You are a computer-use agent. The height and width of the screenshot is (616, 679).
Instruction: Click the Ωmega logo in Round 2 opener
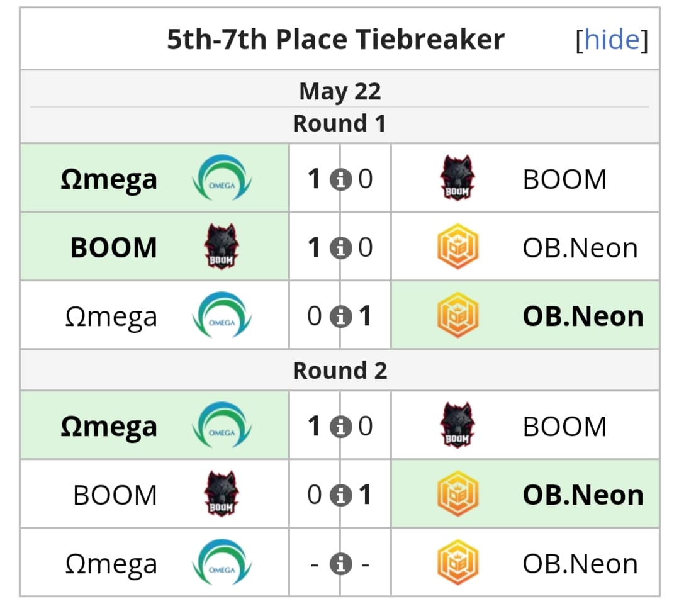[x=222, y=425]
